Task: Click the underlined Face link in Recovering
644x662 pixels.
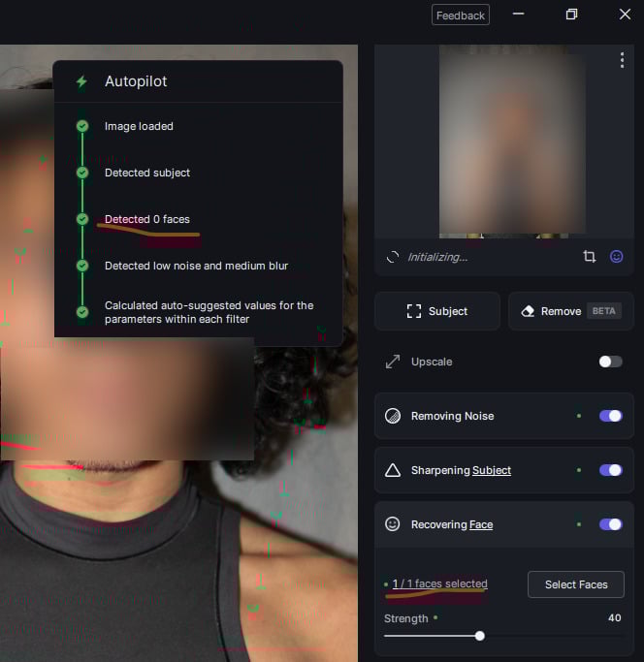Action: click(x=481, y=524)
